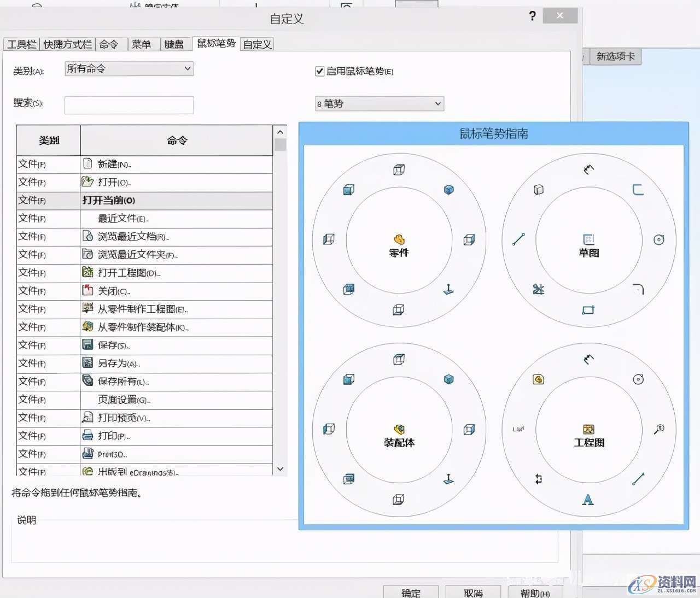Click the search 搜索 input field
Image resolution: width=700 pixels, height=598 pixels.
129,105
